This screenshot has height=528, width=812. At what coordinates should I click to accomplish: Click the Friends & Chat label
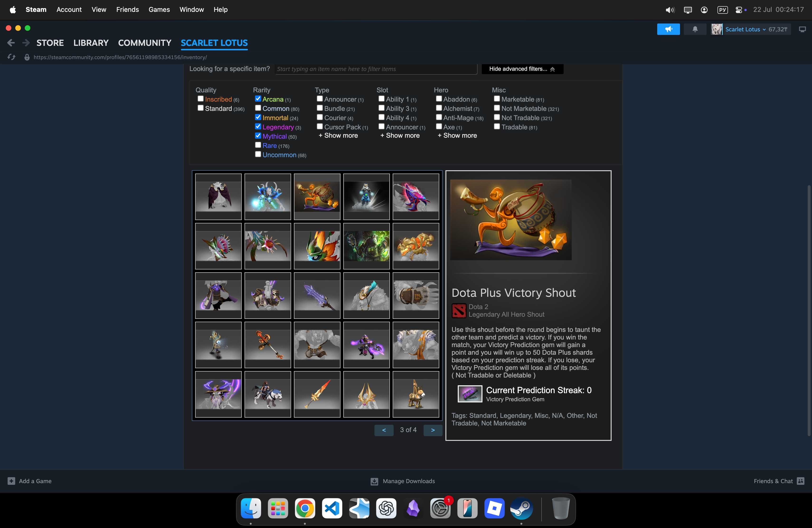click(x=773, y=481)
